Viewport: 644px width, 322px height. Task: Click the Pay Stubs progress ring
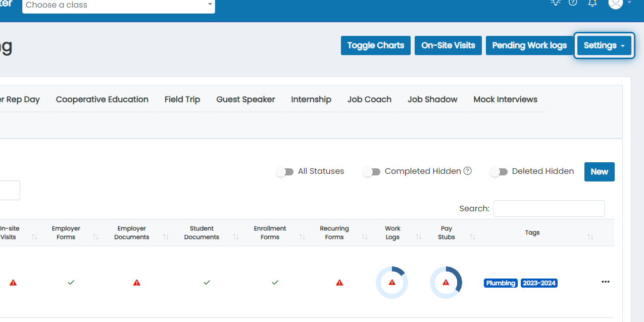point(446,283)
